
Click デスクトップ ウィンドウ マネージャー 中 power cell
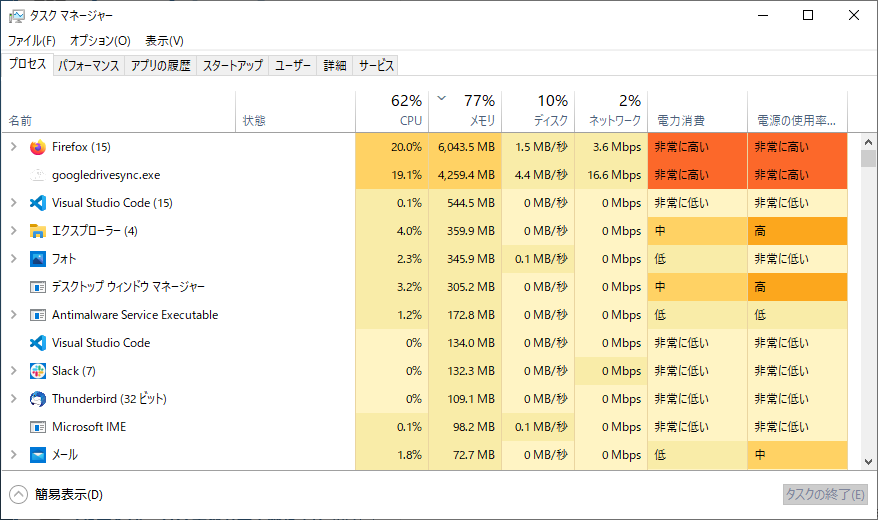[697, 287]
